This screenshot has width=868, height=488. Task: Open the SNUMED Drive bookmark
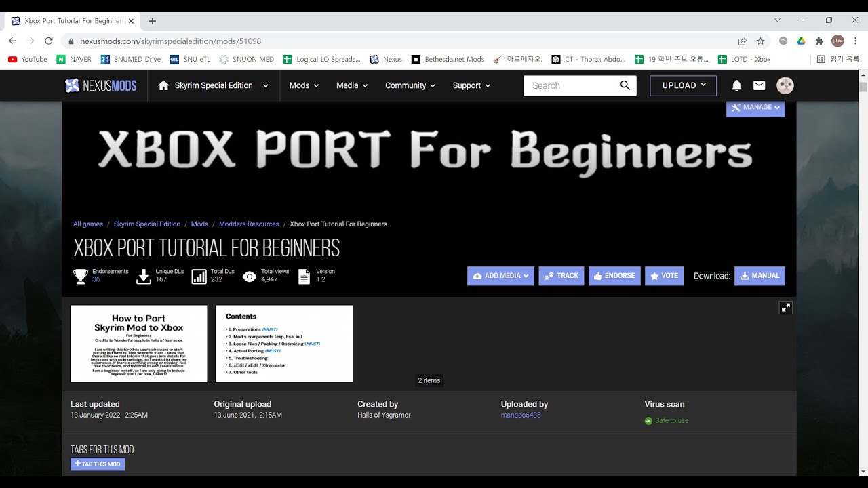click(130, 59)
